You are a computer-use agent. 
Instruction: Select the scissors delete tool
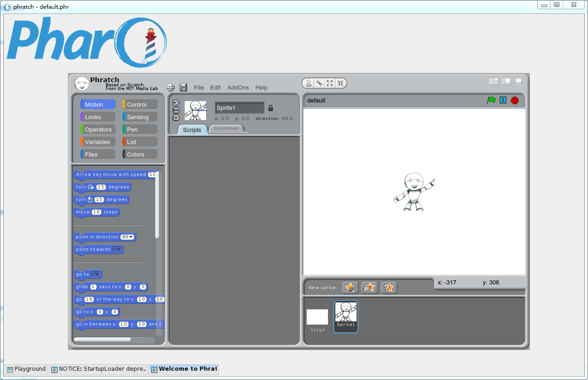[319, 83]
